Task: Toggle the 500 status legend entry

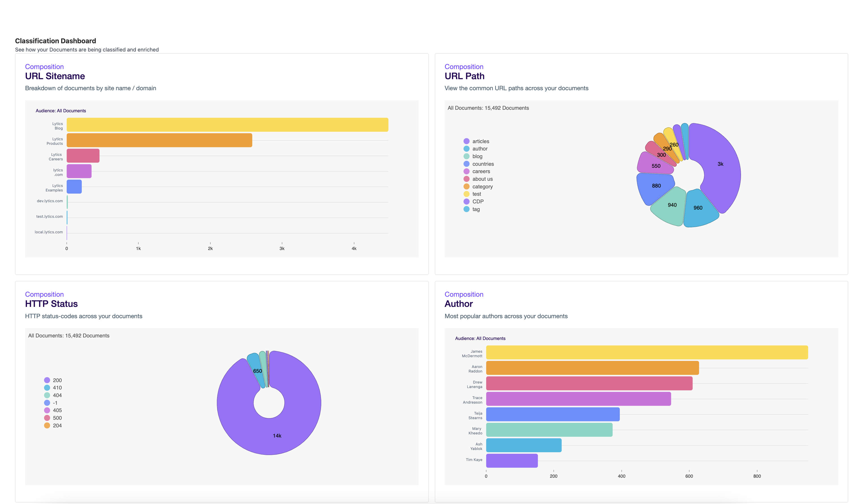Action: (x=57, y=418)
